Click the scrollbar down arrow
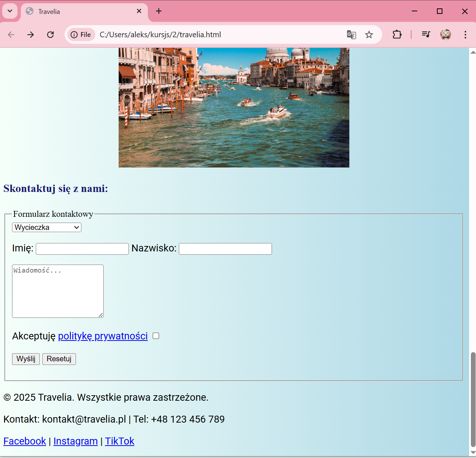 [473, 453]
